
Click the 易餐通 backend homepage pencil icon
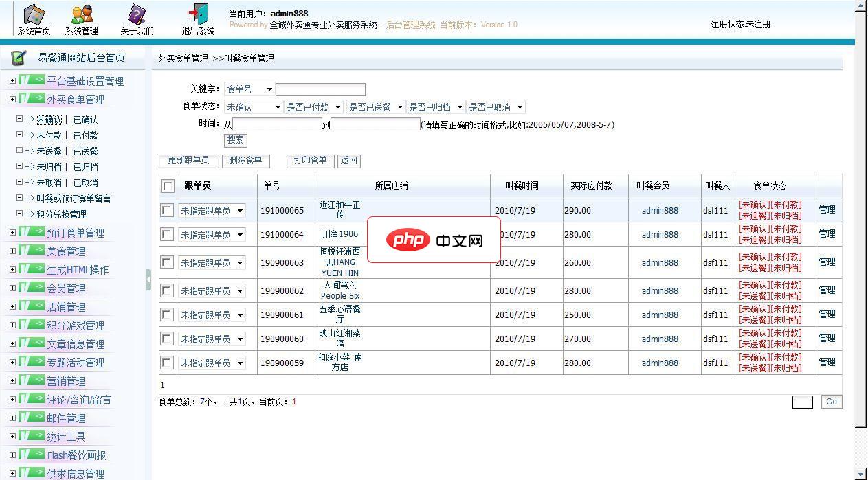19,58
